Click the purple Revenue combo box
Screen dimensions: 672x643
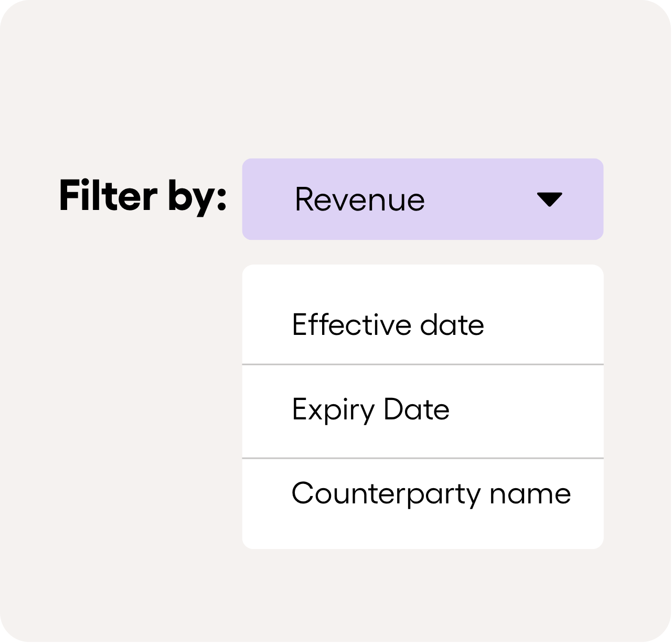pos(422,199)
